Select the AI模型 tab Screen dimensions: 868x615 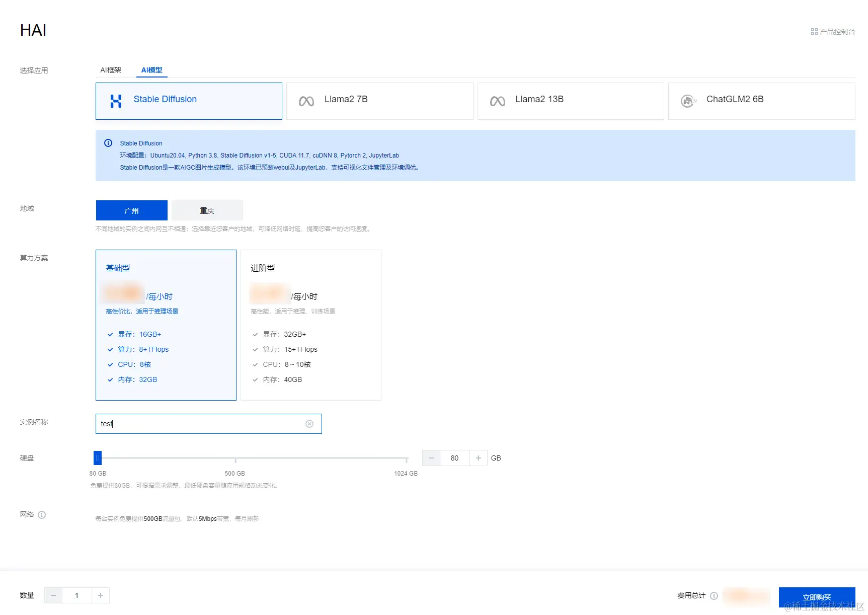(151, 70)
